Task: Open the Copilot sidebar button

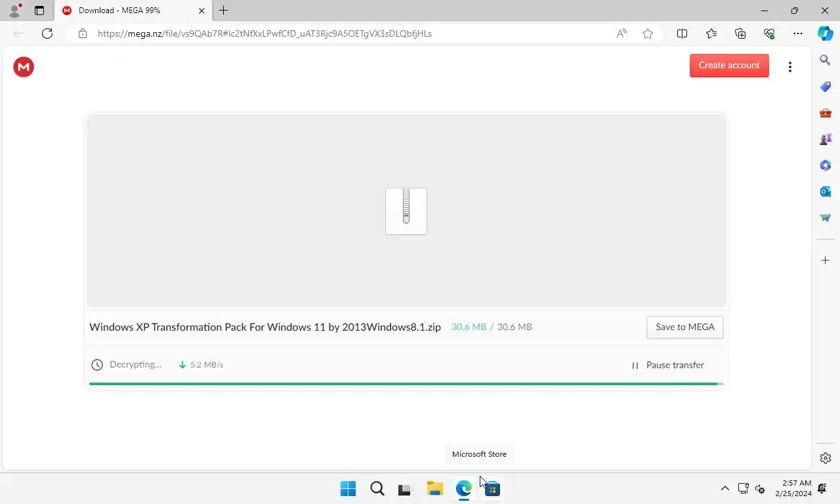Action: pyautogui.click(x=826, y=33)
